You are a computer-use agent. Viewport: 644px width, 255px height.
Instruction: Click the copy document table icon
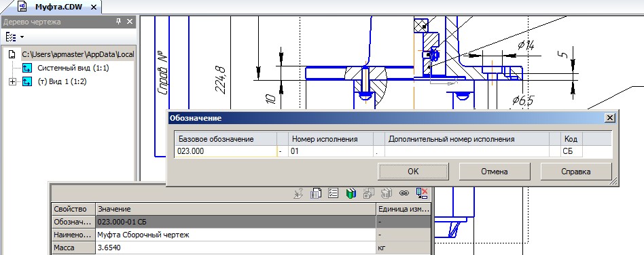point(315,193)
